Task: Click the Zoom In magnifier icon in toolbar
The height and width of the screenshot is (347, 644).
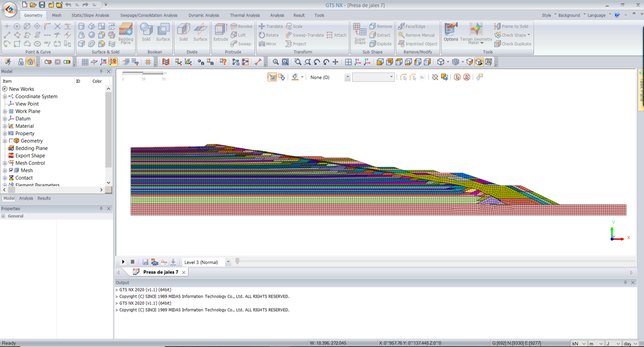Action: point(276,62)
